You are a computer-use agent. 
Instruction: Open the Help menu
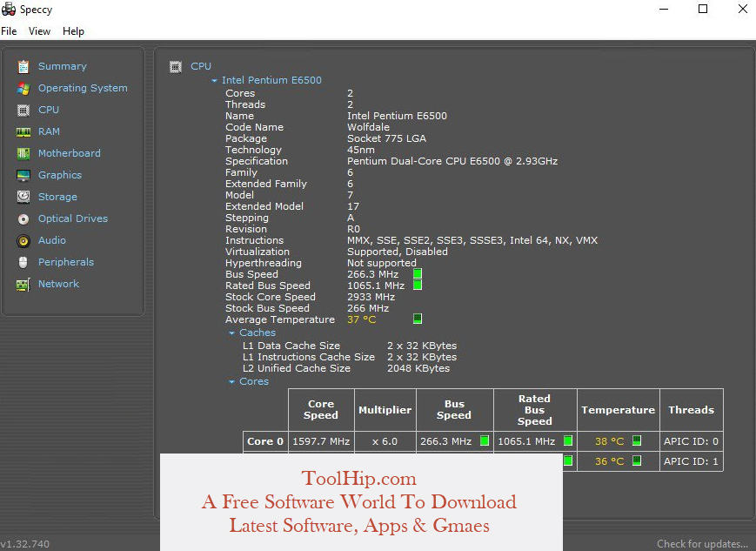[x=73, y=31]
